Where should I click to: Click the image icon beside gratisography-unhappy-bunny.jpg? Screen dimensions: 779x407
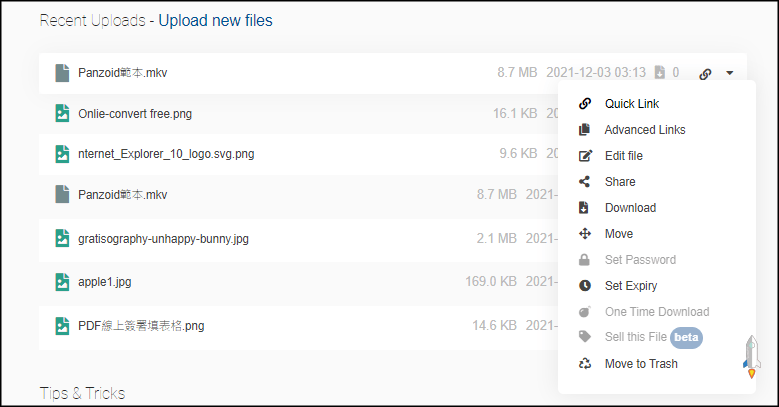(x=62, y=238)
